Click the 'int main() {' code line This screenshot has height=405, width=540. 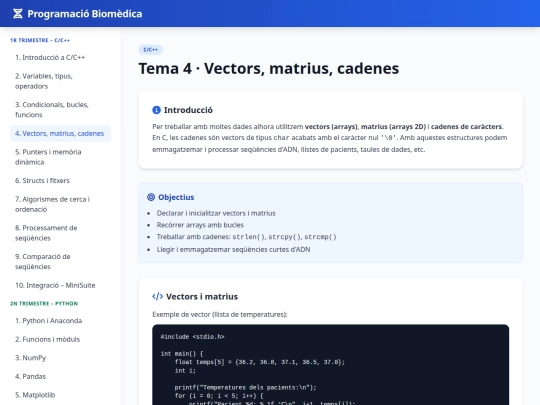pyautogui.click(x=181, y=353)
